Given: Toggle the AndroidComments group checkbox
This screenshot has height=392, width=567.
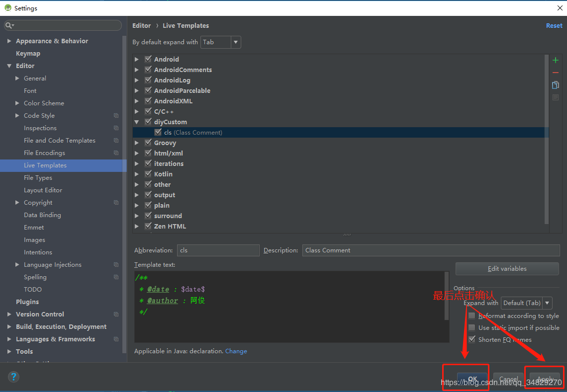Looking at the screenshot, I should (148, 70).
